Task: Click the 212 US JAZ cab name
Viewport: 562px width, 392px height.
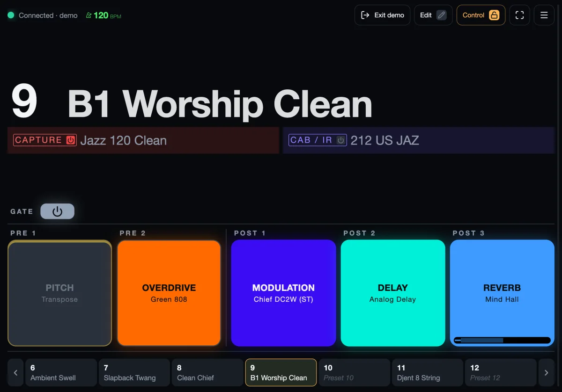Action: click(x=385, y=140)
